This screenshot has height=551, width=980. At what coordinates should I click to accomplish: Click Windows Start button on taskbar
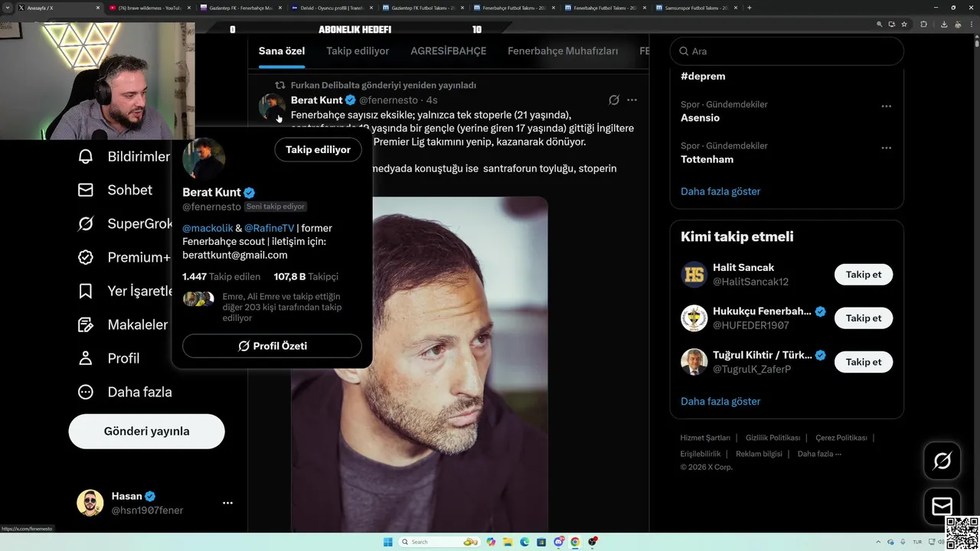pyautogui.click(x=387, y=542)
